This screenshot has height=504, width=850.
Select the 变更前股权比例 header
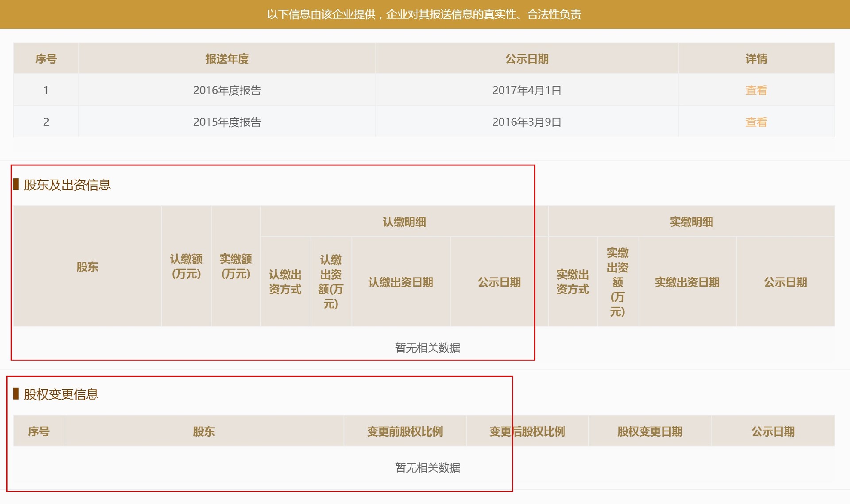pyautogui.click(x=405, y=431)
